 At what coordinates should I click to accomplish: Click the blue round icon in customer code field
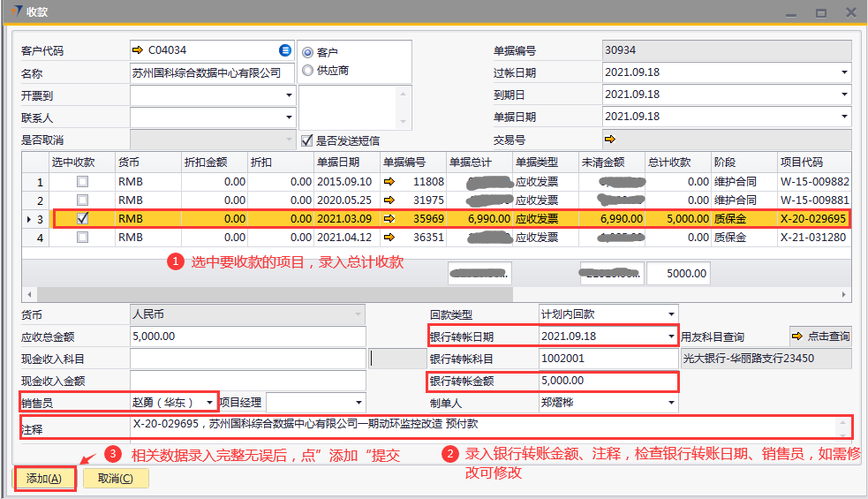[285, 50]
